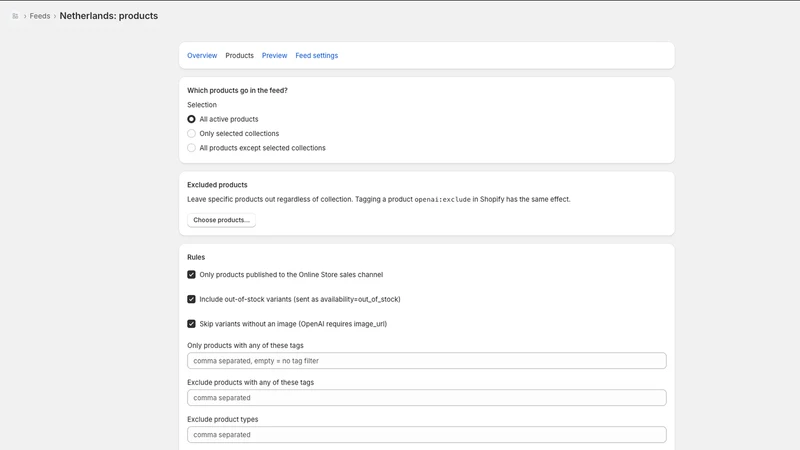Open the Preview tab
This screenshot has height=450, width=800.
point(274,56)
